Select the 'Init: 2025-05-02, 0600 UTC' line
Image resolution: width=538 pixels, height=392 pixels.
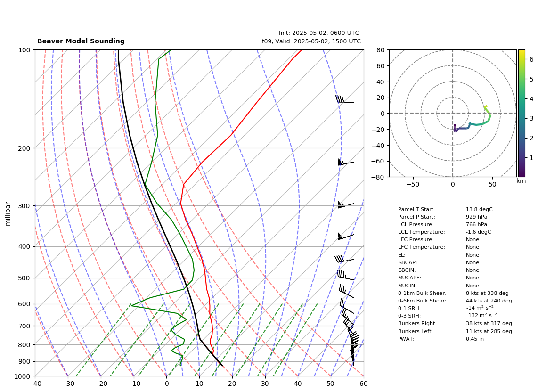coord(319,33)
